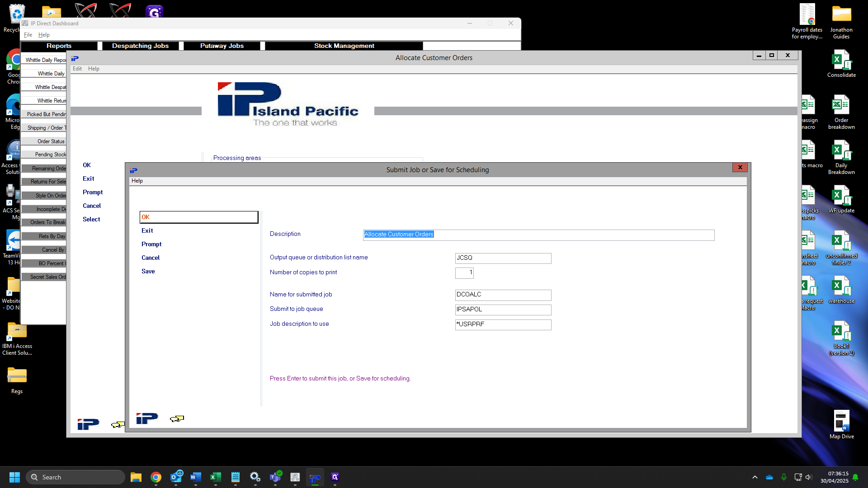Select Order breakdown Excel file on desktop
The image size is (868, 488).
841,112
